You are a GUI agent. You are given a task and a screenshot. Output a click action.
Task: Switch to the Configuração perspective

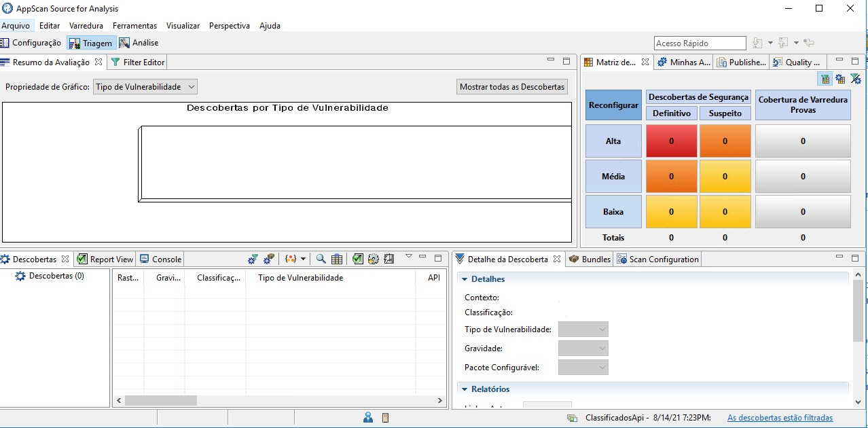pos(31,43)
